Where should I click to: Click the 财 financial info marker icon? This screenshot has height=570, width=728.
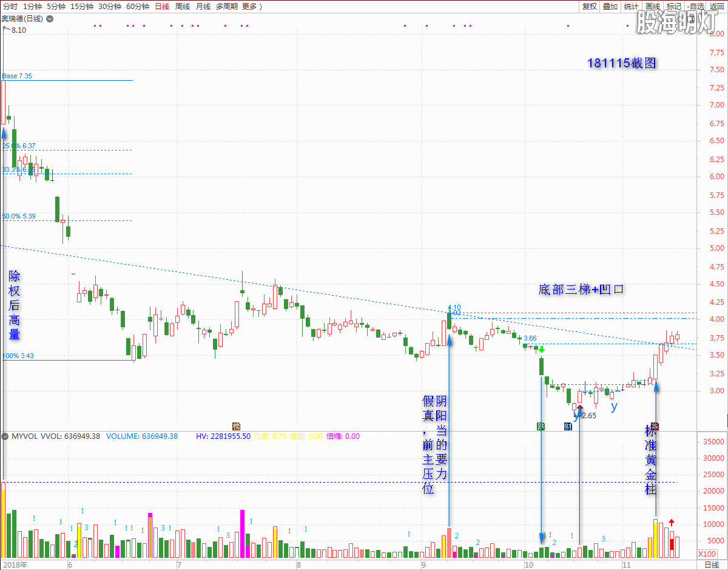[568, 426]
